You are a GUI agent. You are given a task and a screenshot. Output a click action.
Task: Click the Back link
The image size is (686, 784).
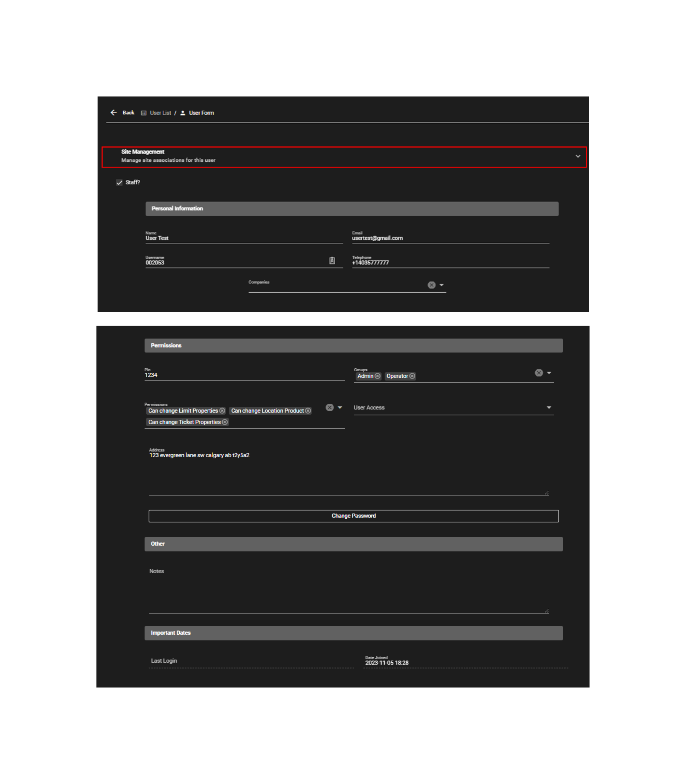point(128,113)
